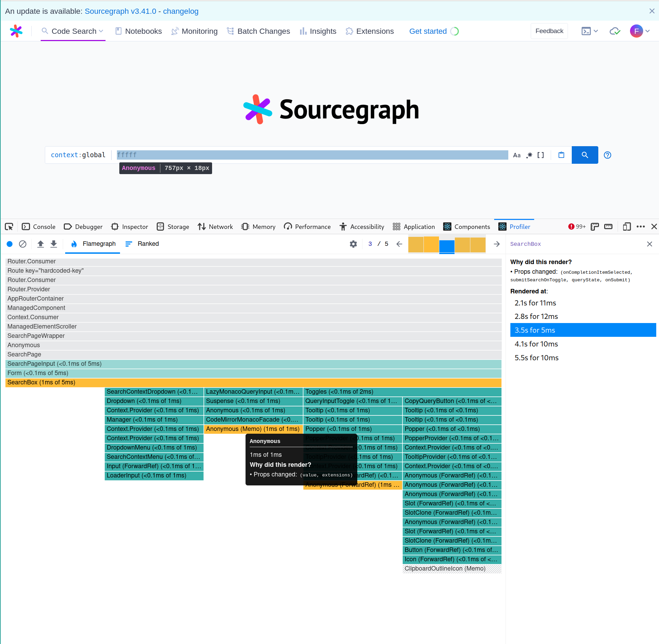The image size is (659, 644).
Task: Open the Inspector devtools tab
Action: pos(130,227)
